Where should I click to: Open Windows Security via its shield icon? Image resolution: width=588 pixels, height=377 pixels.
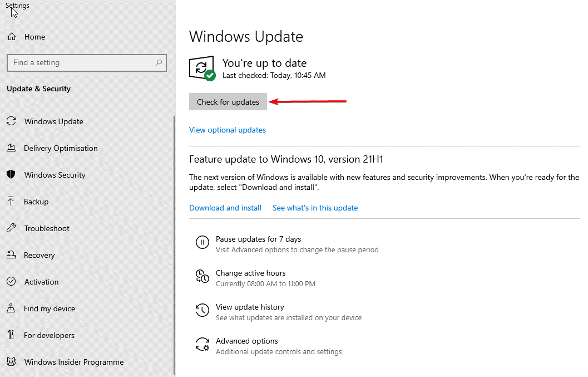coord(12,175)
